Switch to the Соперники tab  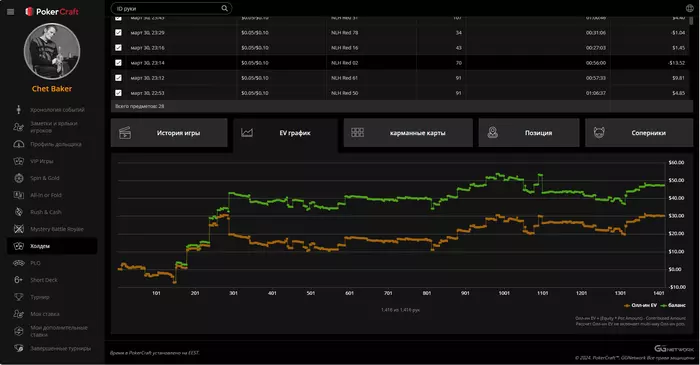click(639, 133)
